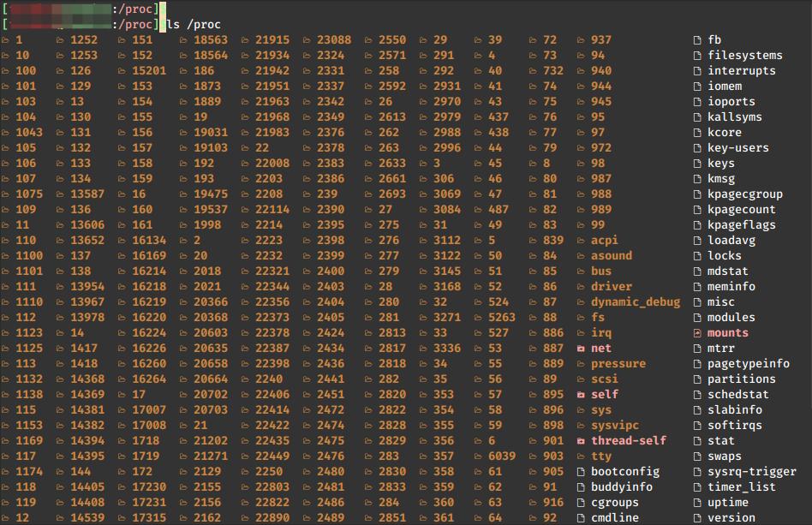Click the file icon beside meminfo

696,286
